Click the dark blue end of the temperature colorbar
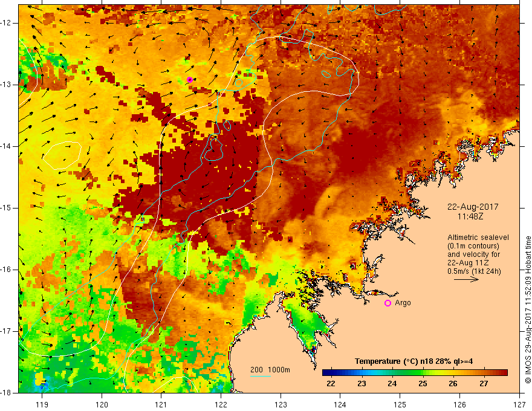 click(x=326, y=373)
